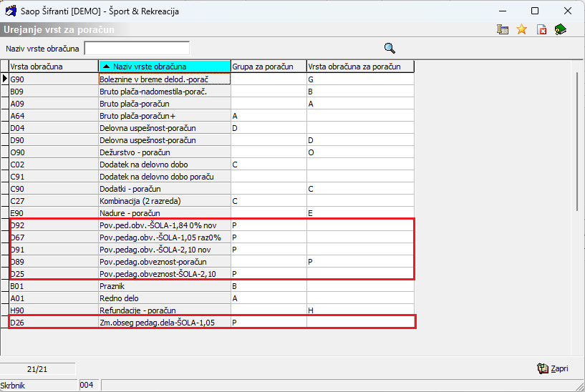Click Zm.obseg pedag.dela-ŠOLA-1,05 cell

click(x=165, y=323)
